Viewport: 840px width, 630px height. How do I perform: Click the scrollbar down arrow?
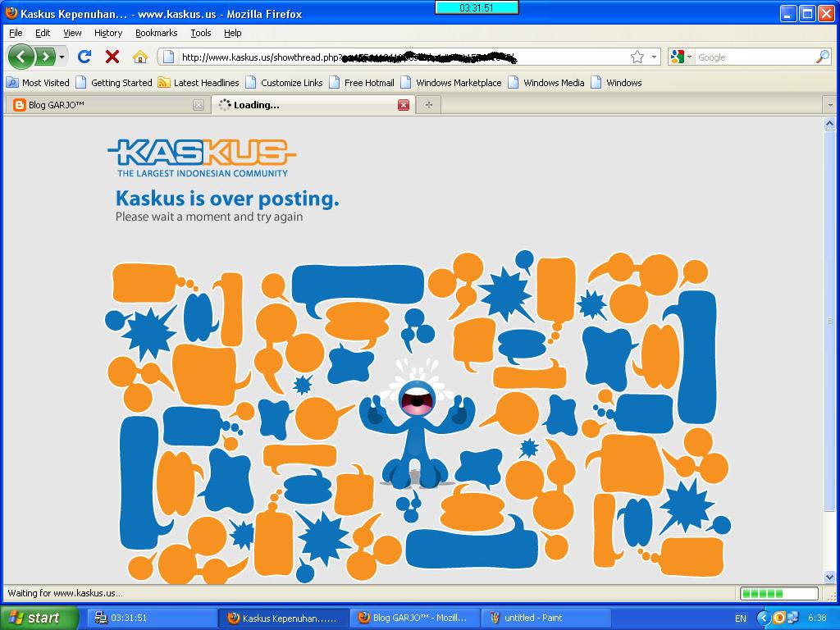point(831,577)
